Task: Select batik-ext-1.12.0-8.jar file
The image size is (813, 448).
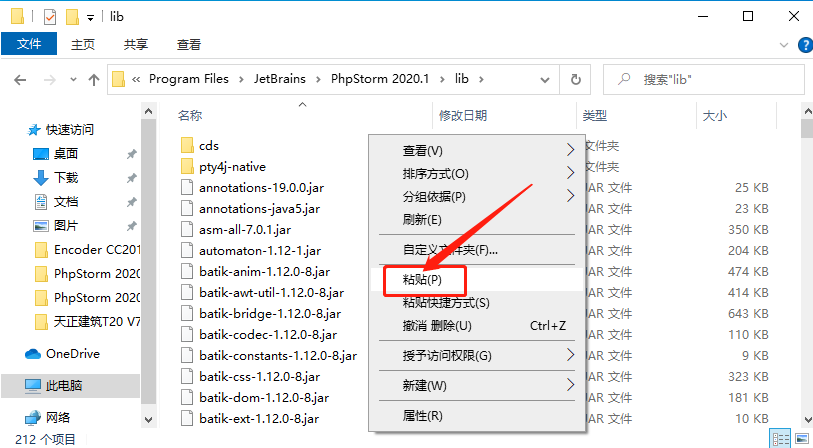Action: coord(259,419)
